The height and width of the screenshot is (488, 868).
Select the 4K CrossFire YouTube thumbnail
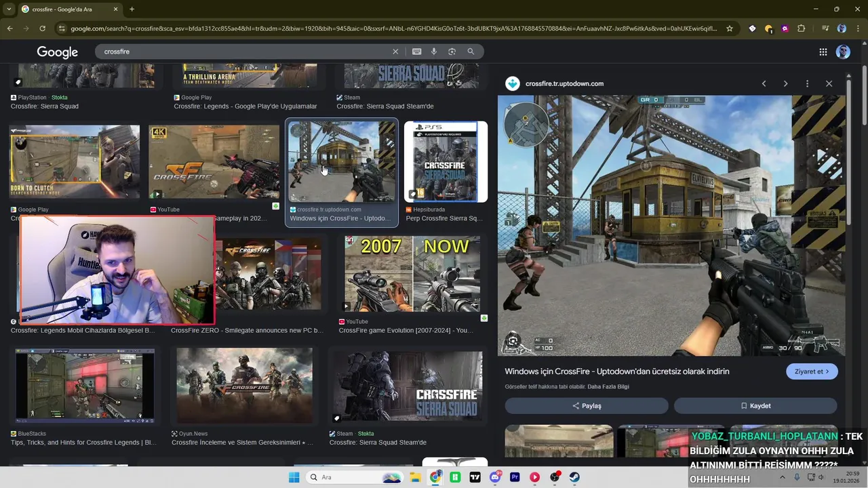[x=214, y=162]
